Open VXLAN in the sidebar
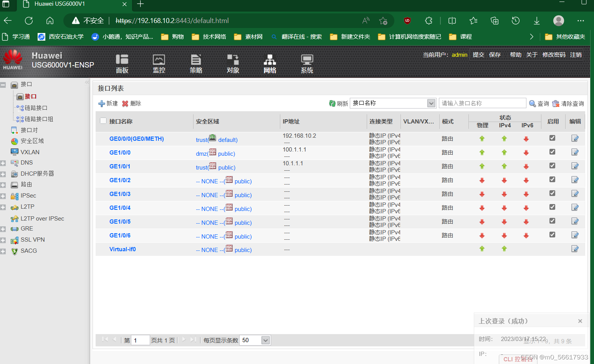Viewport: 594px width, 364px height. (30, 152)
